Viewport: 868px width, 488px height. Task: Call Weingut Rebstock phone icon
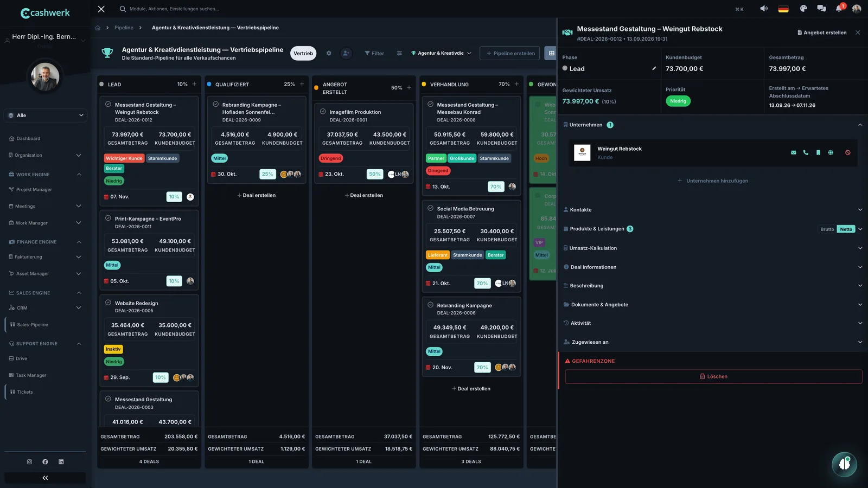point(806,153)
